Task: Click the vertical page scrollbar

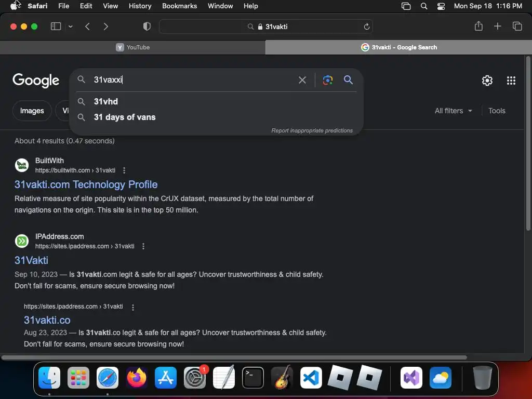Action: pyautogui.click(x=528, y=144)
